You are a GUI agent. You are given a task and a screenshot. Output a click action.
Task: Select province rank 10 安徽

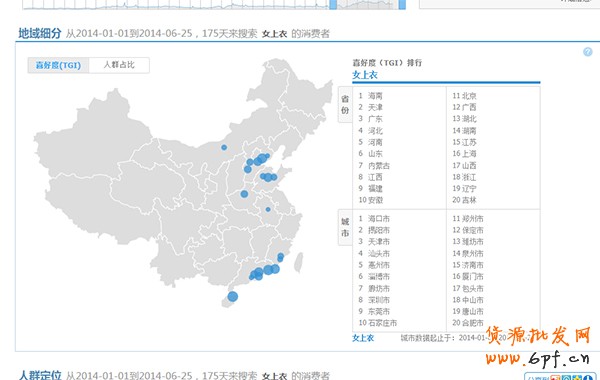pos(370,200)
